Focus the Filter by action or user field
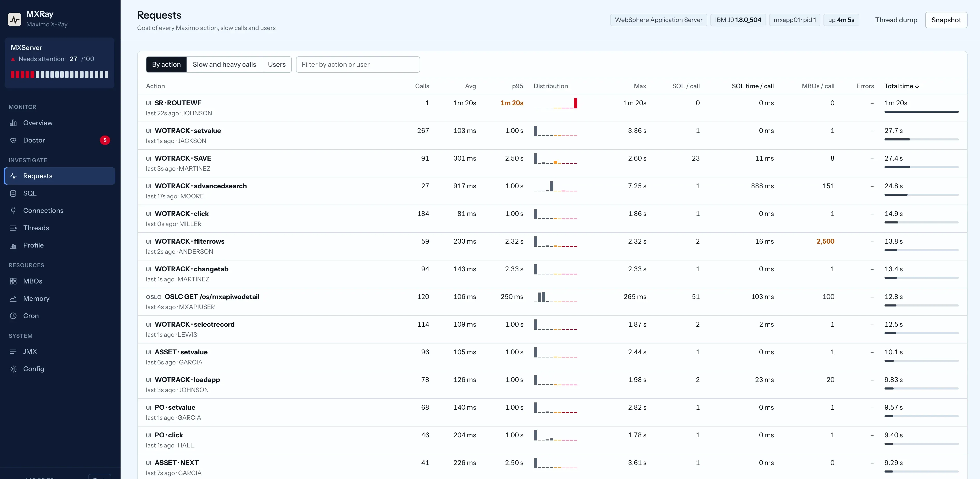The height and width of the screenshot is (479, 980). click(358, 65)
